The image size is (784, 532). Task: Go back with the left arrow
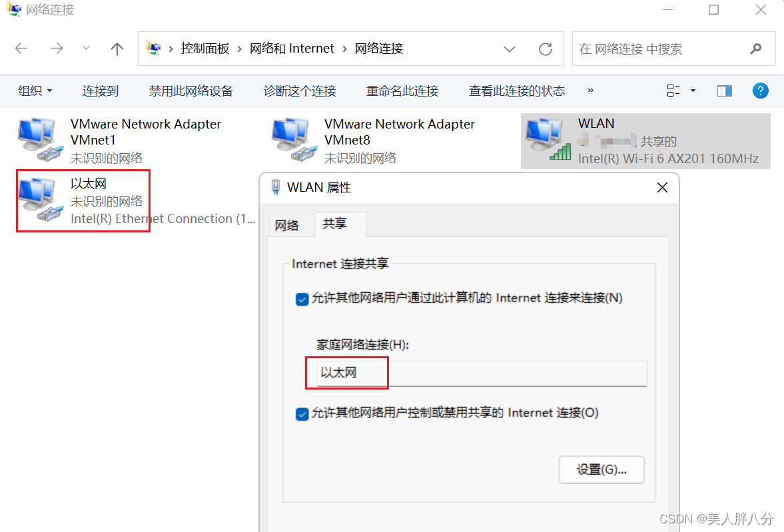(x=21, y=49)
